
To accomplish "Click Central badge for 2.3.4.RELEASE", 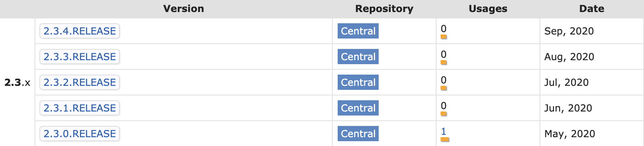I will 358,31.
